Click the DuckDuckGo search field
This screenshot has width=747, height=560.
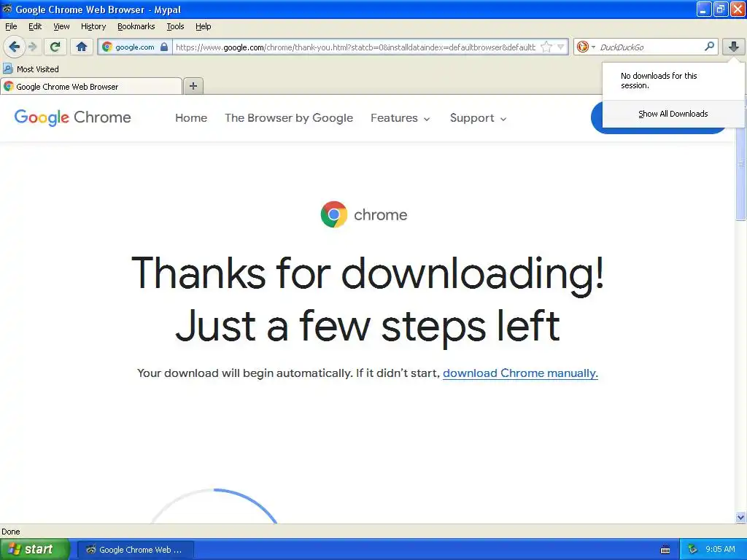pyautogui.click(x=650, y=47)
